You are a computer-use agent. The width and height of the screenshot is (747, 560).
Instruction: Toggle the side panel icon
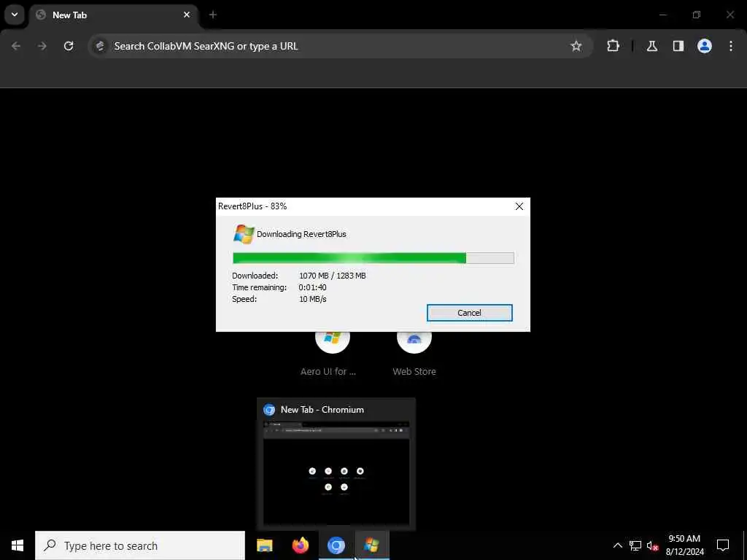pyautogui.click(x=678, y=46)
